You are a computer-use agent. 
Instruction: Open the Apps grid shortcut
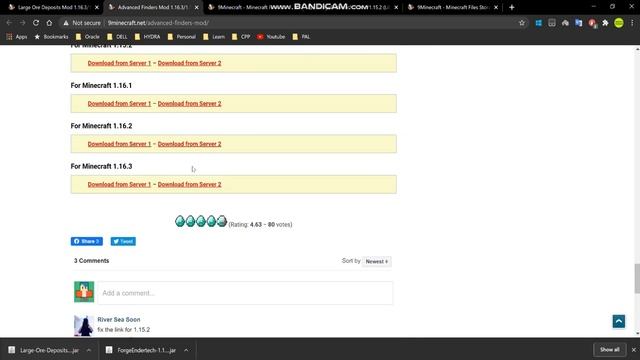point(17,37)
